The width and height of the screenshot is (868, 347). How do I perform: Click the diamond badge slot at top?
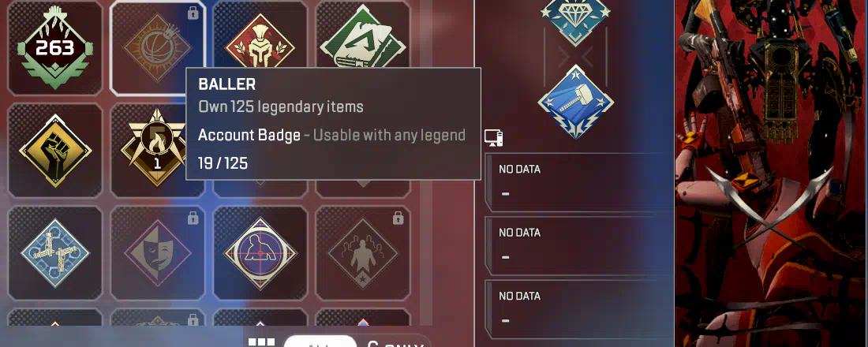pos(576,20)
